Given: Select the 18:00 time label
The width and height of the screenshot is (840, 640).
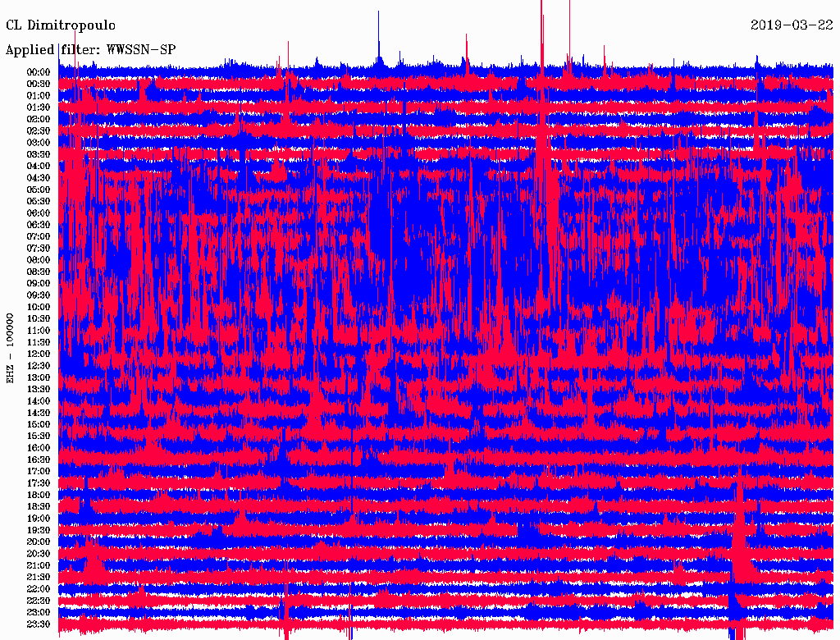Looking at the screenshot, I should coord(39,495).
